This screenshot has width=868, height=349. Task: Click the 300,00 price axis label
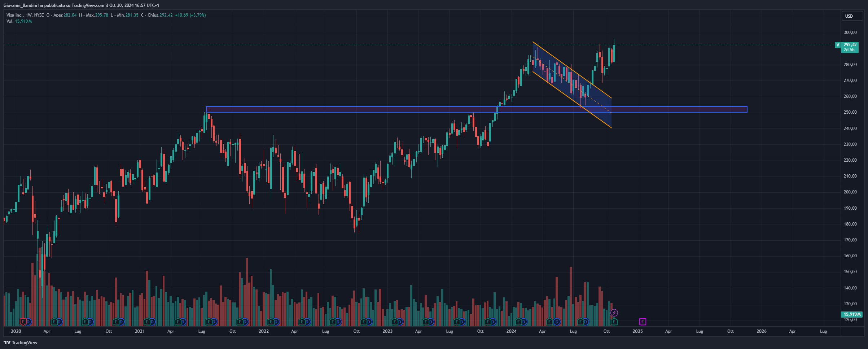850,32
